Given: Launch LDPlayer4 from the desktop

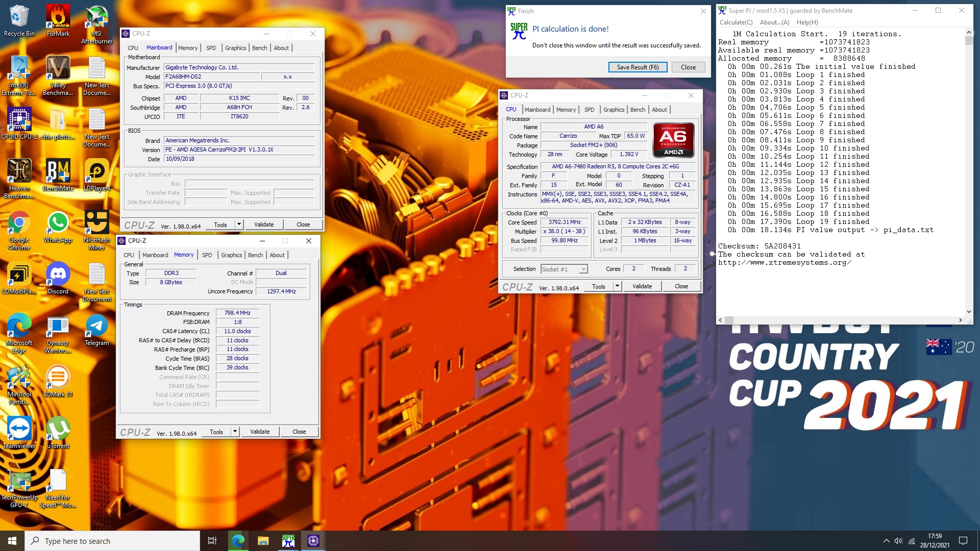Looking at the screenshot, I should 96,175.
